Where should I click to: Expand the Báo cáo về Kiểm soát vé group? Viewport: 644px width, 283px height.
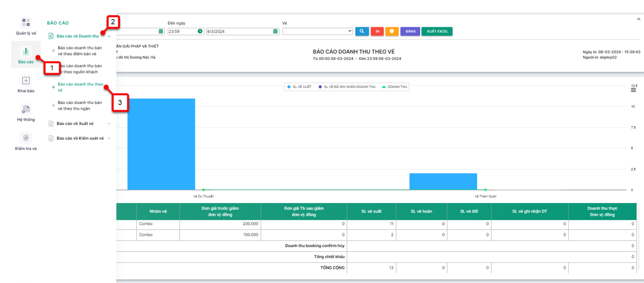(x=80, y=138)
